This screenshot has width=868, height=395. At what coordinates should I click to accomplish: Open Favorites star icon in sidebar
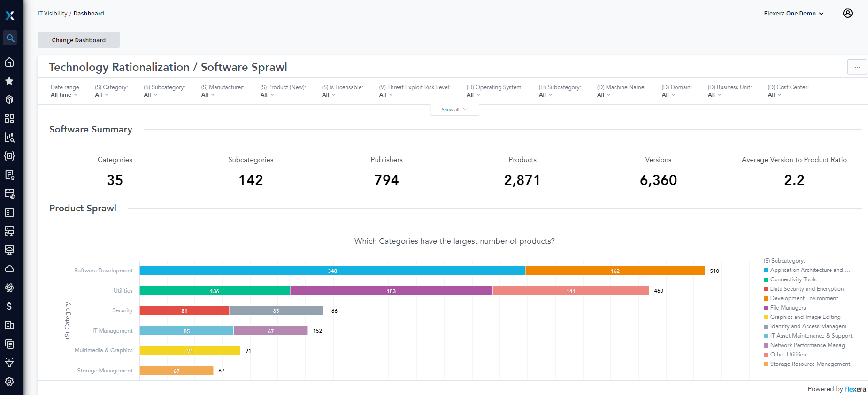(9, 81)
